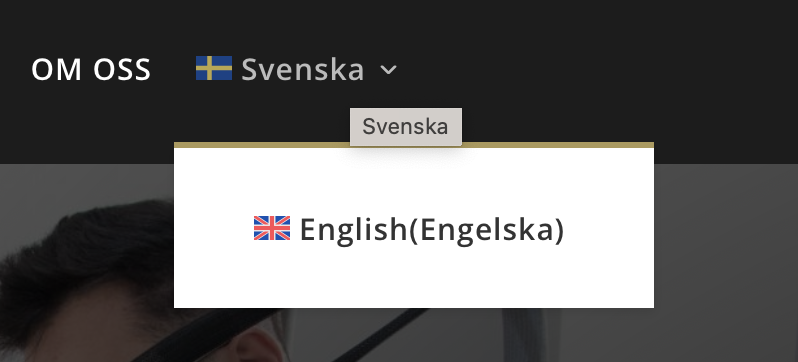
Task: Click the word OM in navigation
Action: (57, 70)
